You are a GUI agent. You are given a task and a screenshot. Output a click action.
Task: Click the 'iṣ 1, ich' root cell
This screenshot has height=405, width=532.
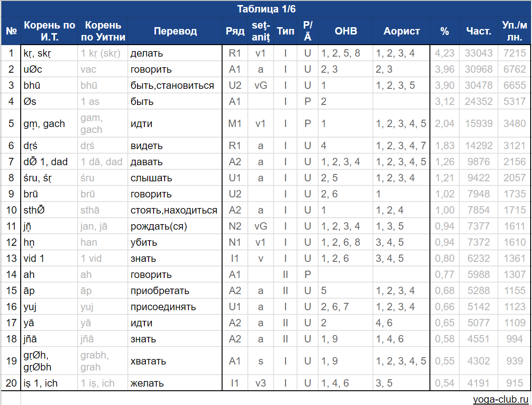pyautogui.click(x=49, y=383)
